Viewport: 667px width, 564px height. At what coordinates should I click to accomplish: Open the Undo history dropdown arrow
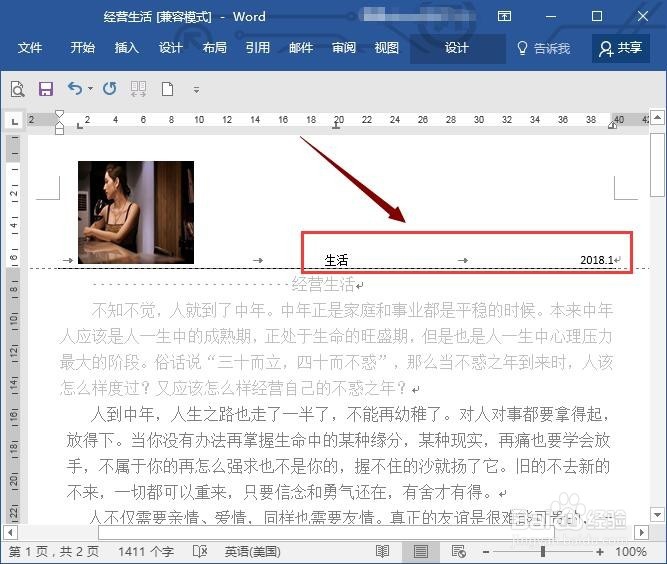tap(90, 88)
